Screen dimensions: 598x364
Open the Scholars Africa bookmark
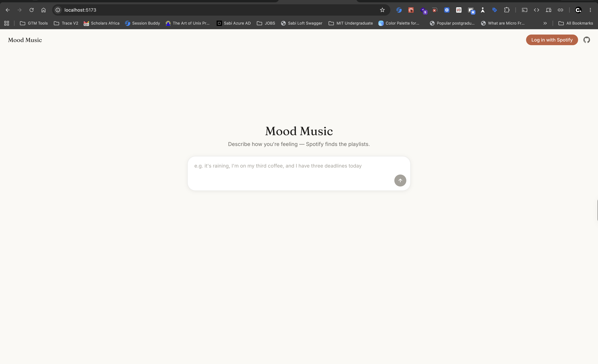101,23
